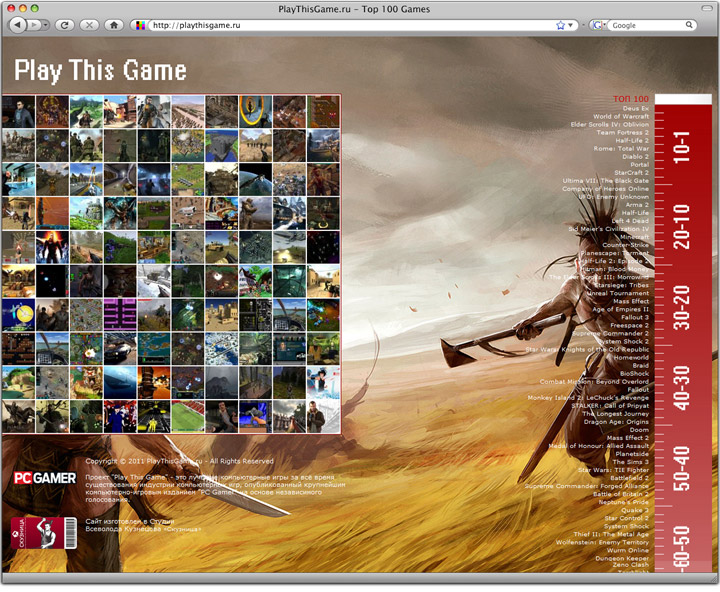The image size is (720, 592).
Task: Open Left 4 Dead entry
Action: pyautogui.click(x=630, y=221)
